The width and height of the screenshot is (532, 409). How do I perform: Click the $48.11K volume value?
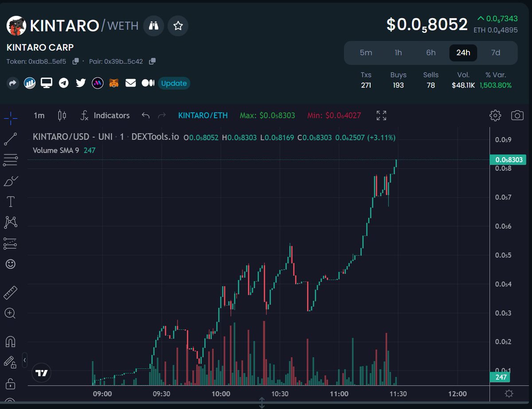tap(463, 85)
